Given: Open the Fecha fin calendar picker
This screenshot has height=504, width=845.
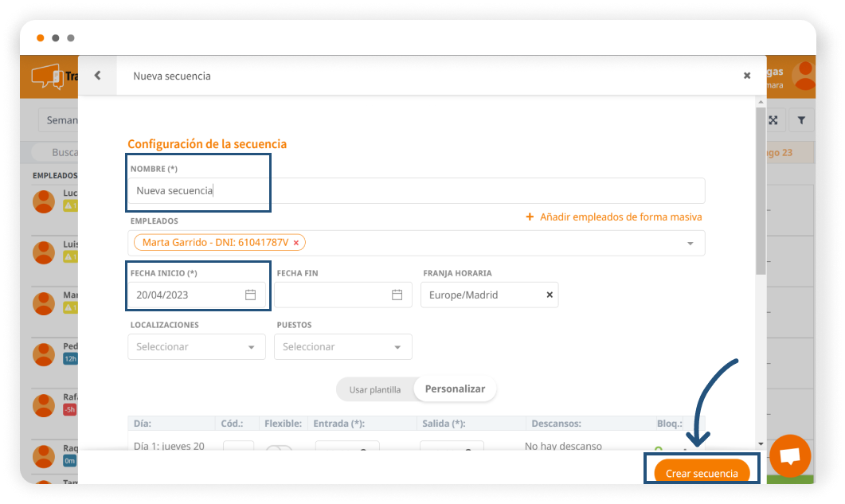Looking at the screenshot, I should point(397,295).
